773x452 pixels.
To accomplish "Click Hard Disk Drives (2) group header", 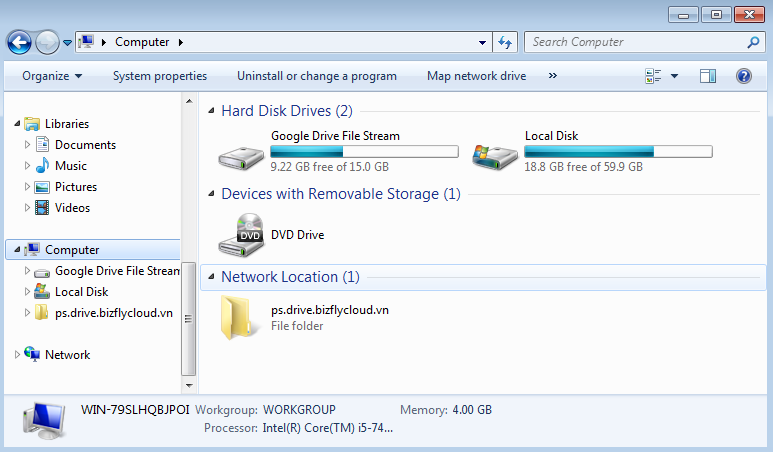I will coord(287,111).
